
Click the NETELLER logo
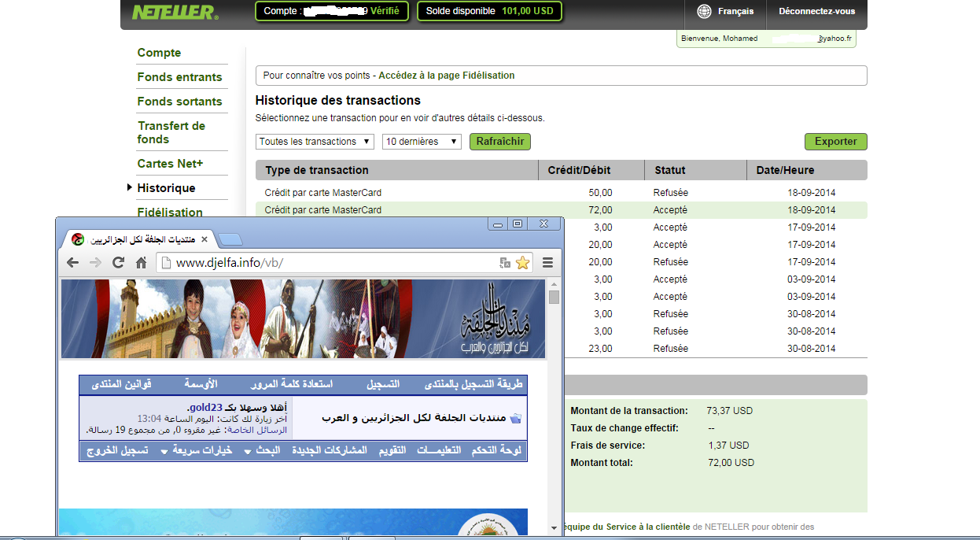pos(175,12)
